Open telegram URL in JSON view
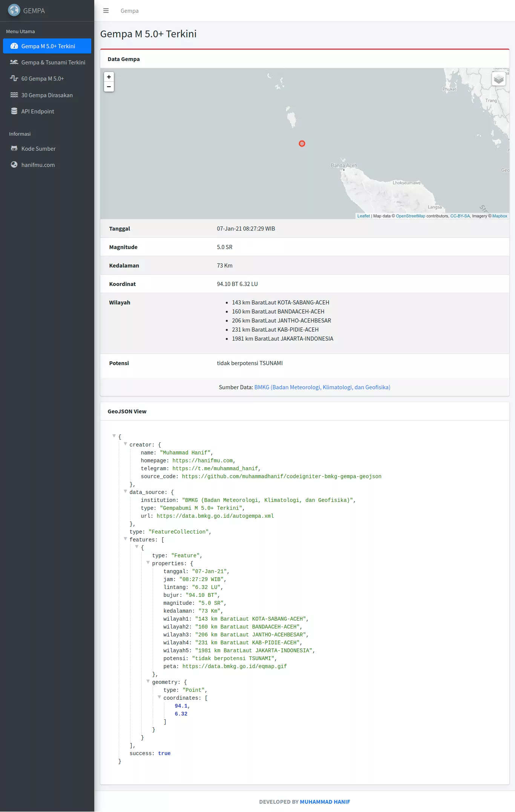This screenshot has width=515, height=812. point(215,468)
